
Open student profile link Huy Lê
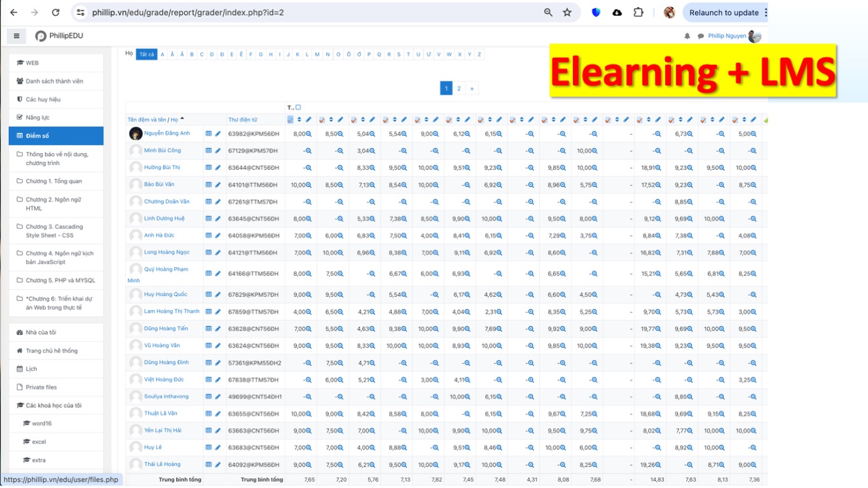(153, 447)
